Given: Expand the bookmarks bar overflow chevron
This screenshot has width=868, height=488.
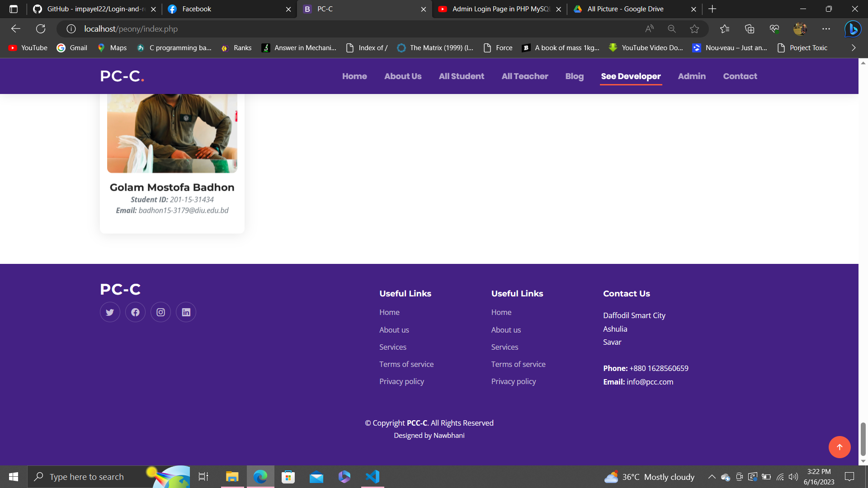Looking at the screenshot, I should point(854,48).
